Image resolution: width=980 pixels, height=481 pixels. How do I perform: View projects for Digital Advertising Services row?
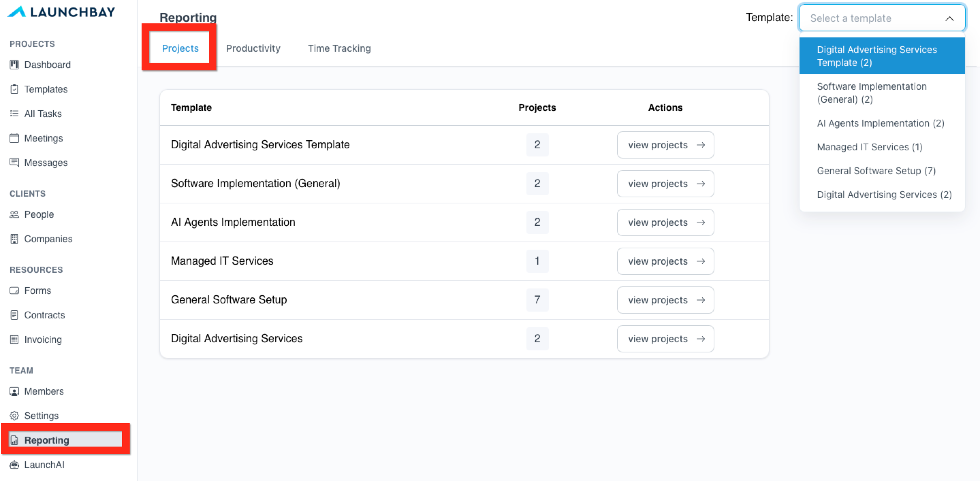[665, 339]
